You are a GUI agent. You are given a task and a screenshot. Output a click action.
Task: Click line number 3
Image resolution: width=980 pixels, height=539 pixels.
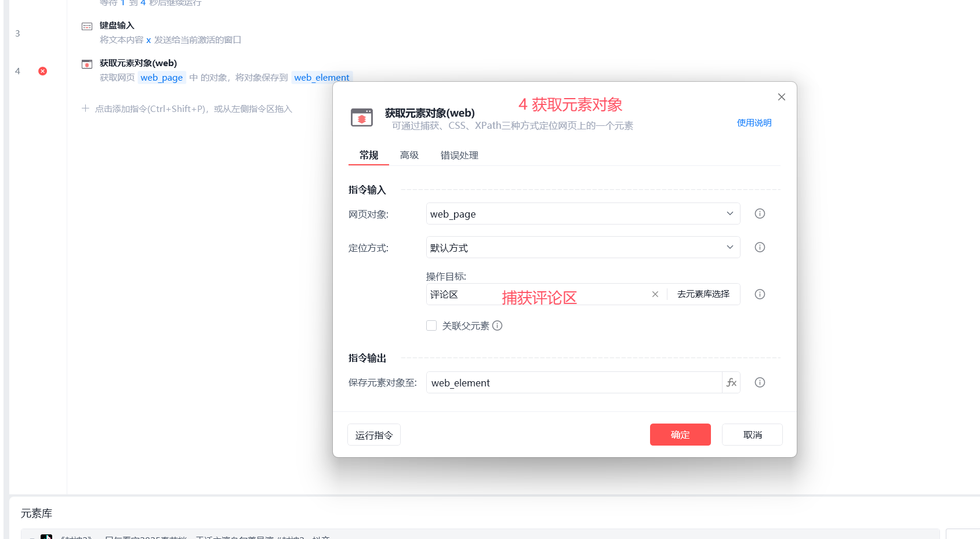click(x=17, y=33)
